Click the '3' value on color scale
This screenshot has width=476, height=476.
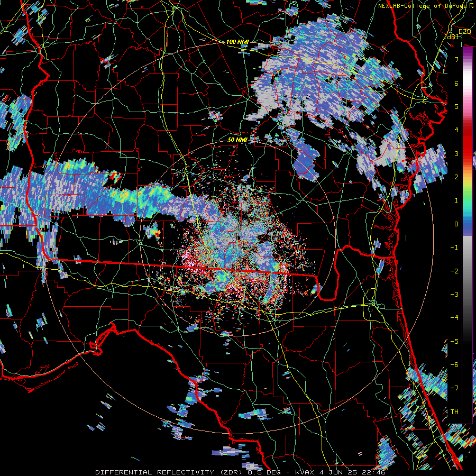(456, 153)
